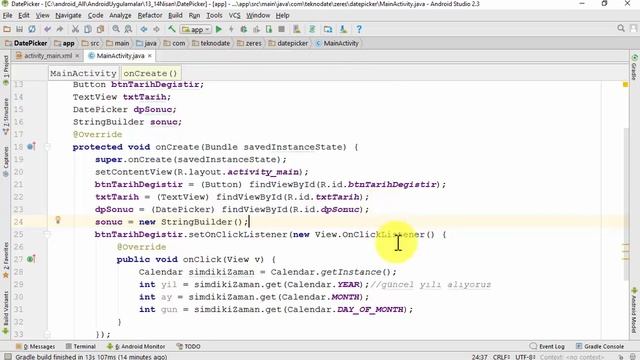
Task: Click the java breadcrumb folder
Action: [146, 43]
